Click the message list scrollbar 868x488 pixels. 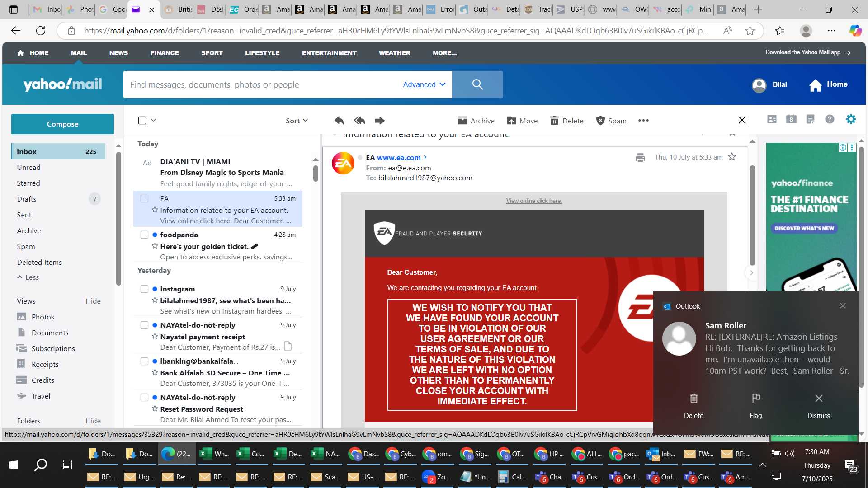click(x=316, y=174)
